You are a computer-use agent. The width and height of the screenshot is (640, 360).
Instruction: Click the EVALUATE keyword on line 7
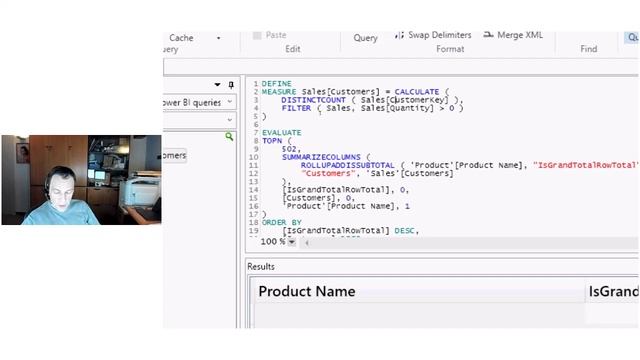click(x=282, y=133)
